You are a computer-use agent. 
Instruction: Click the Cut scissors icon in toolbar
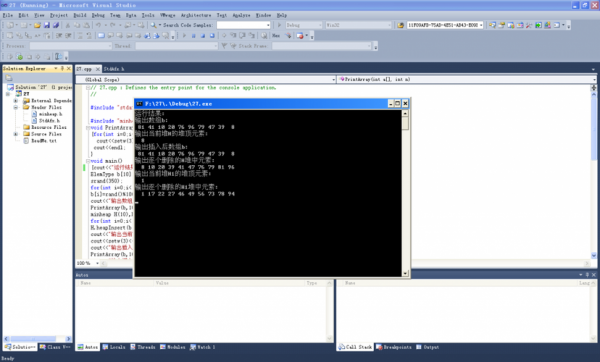pyautogui.click(x=68, y=25)
